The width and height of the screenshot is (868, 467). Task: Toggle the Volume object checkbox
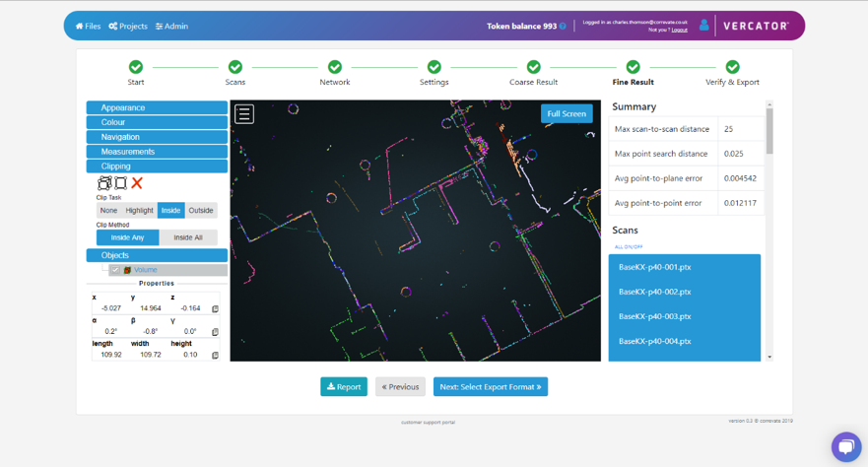[115, 270]
